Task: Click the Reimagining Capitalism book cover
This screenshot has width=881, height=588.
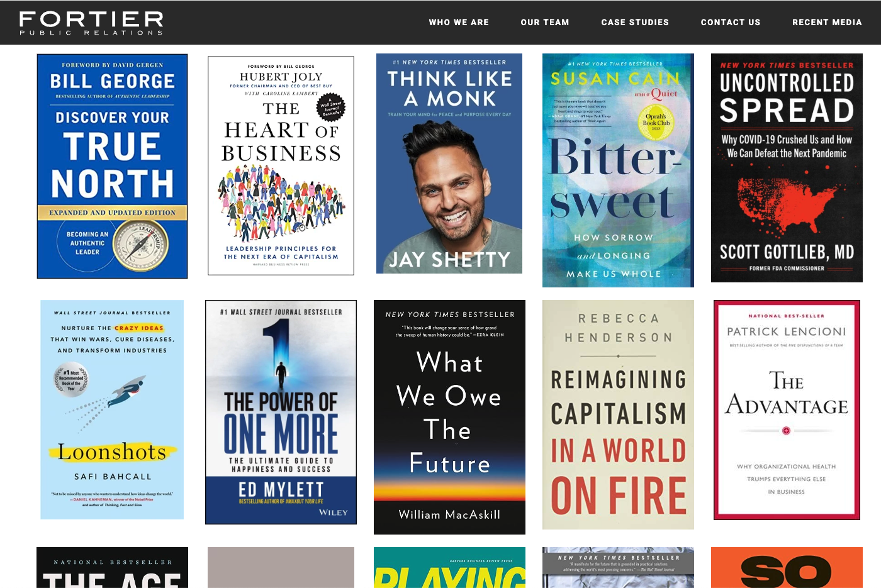Action: coord(618,414)
